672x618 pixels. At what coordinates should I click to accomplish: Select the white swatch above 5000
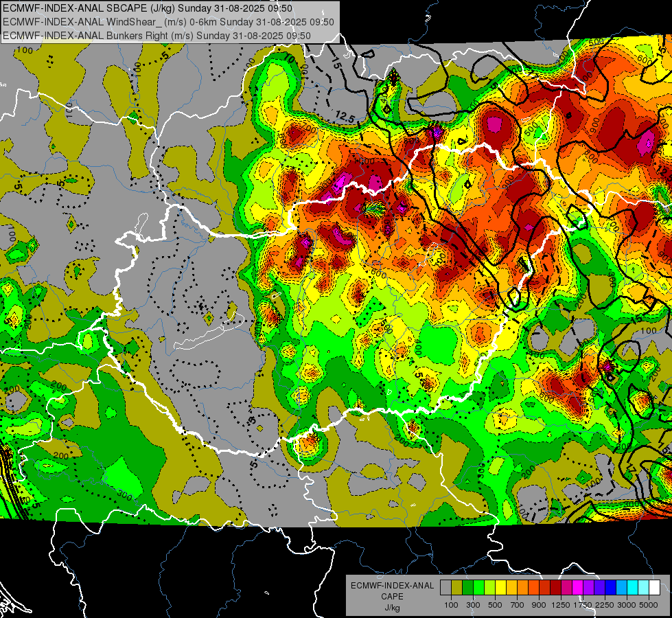655,587
